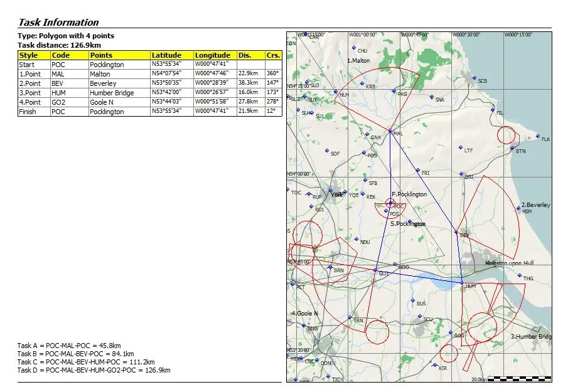The image size is (563, 392).
Task: Click the FLA waypoint marker at the headland
Action: pyautogui.click(x=538, y=136)
